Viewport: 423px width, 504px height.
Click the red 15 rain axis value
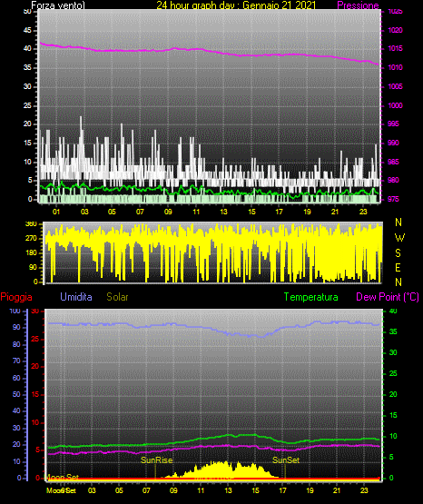[35, 394]
